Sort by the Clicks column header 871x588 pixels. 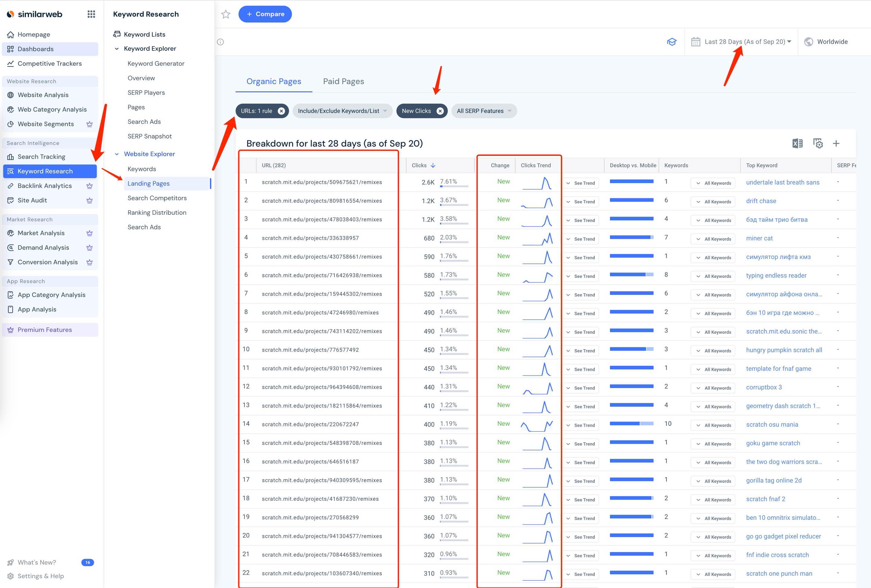pyautogui.click(x=423, y=165)
